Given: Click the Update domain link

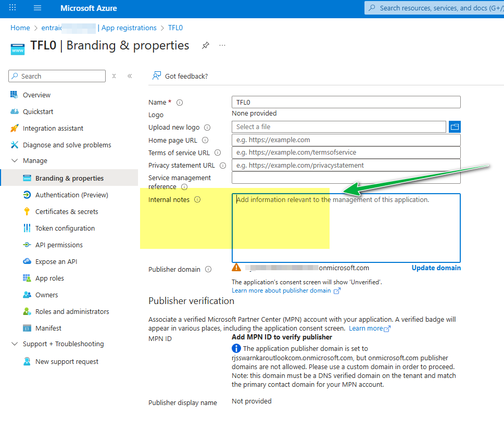Looking at the screenshot, I should 436,268.
